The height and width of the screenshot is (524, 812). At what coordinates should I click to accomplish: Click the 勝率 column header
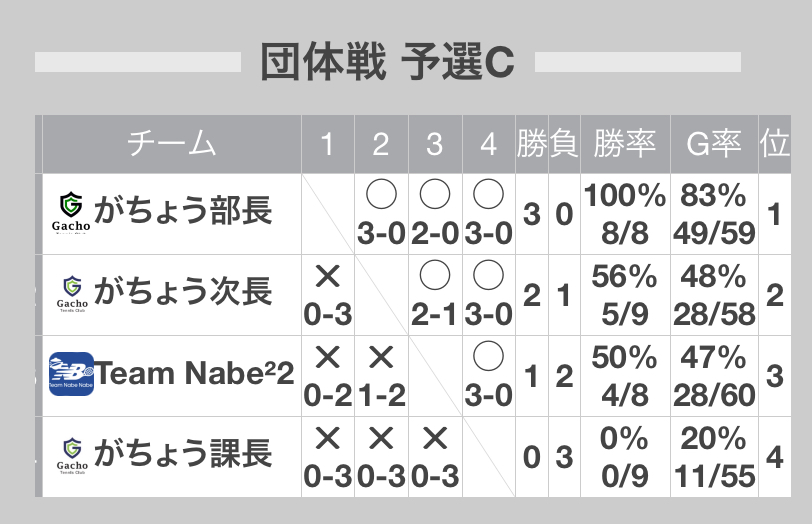click(x=625, y=144)
